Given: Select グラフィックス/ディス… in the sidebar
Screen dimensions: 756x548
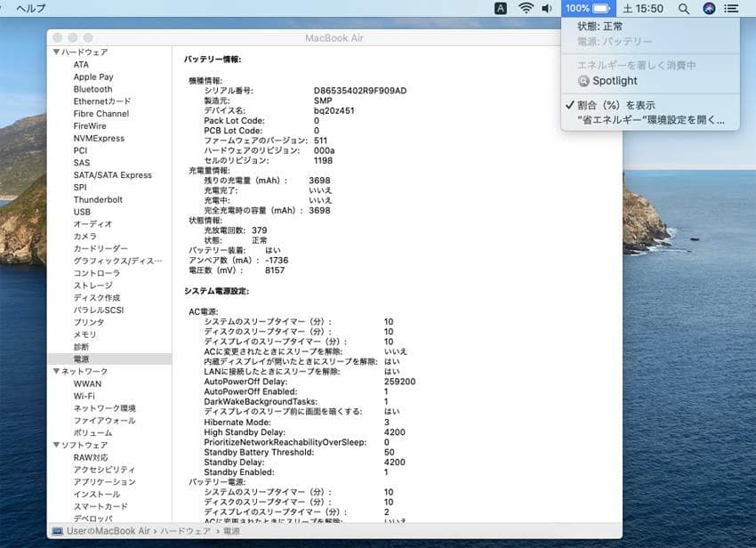Looking at the screenshot, I should [x=117, y=261].
